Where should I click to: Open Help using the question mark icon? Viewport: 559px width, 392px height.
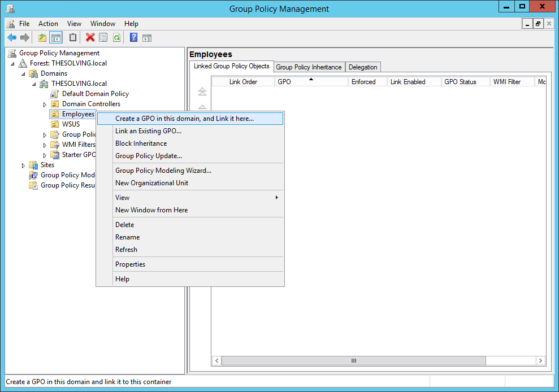[x=134, y=37]
